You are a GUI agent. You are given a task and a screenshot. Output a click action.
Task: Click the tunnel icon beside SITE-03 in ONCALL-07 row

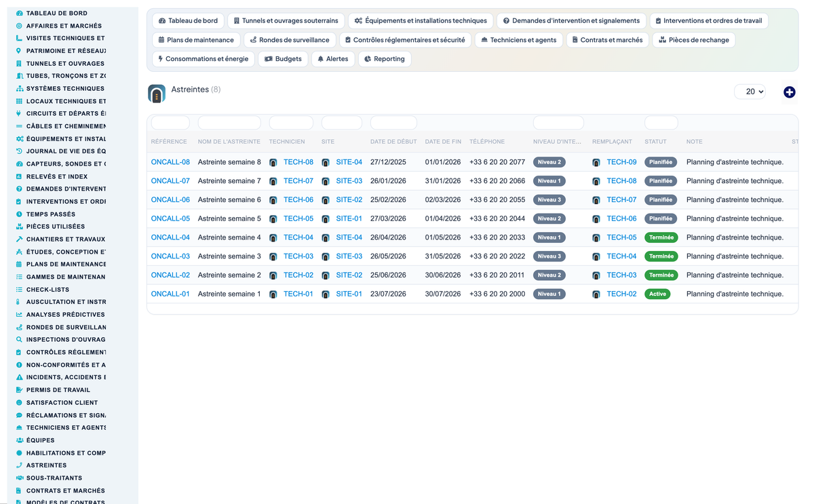(x=326, y=182)
